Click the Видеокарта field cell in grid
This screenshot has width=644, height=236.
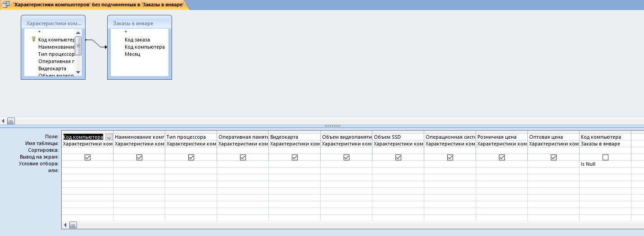[x=295, y=137]
